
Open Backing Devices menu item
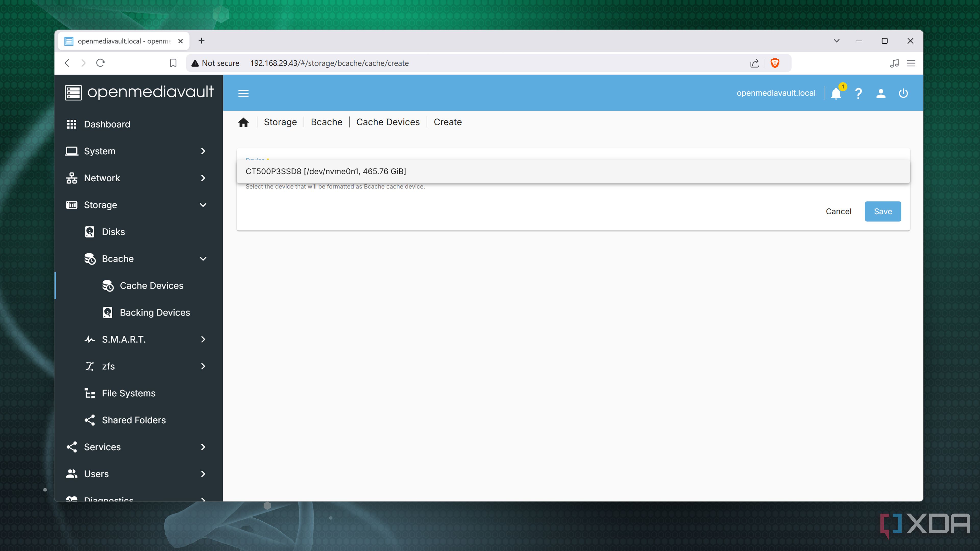click(139, 312)
